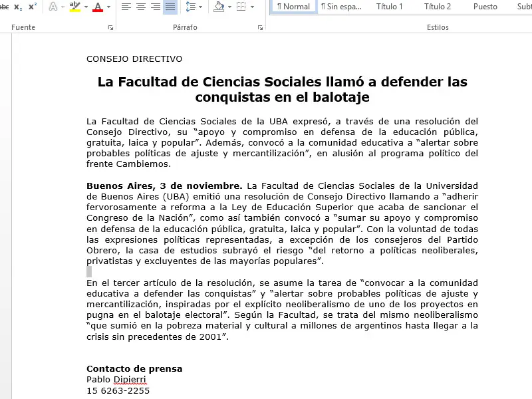The width and height of the screenshot is (532, 399).
Task: Apply the Sin espaciado style
Action: [x=342, y=7]
